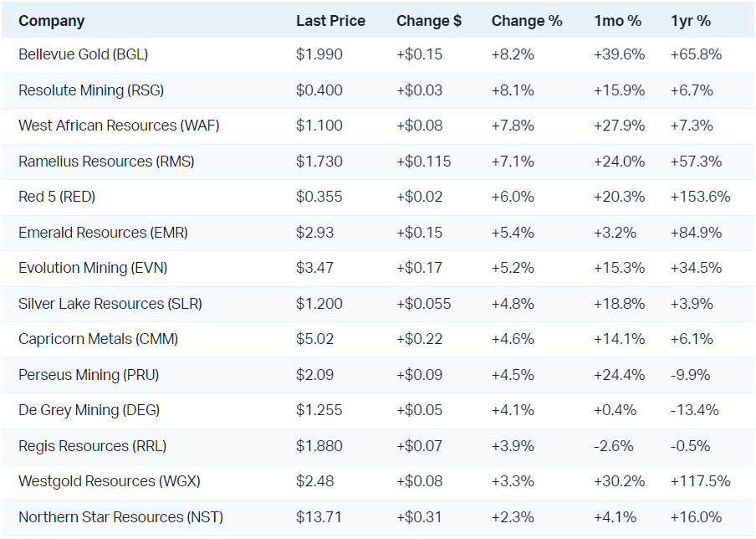Open the Bellevue Gold (BGL) company link
The width and height of the screenshot is (756, 539).
84,54
